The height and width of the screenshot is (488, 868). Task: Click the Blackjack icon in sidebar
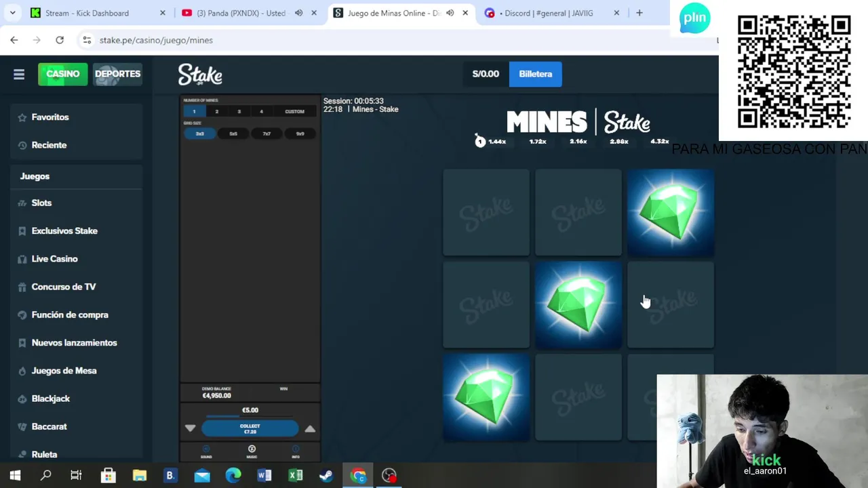tap(22, 399)
